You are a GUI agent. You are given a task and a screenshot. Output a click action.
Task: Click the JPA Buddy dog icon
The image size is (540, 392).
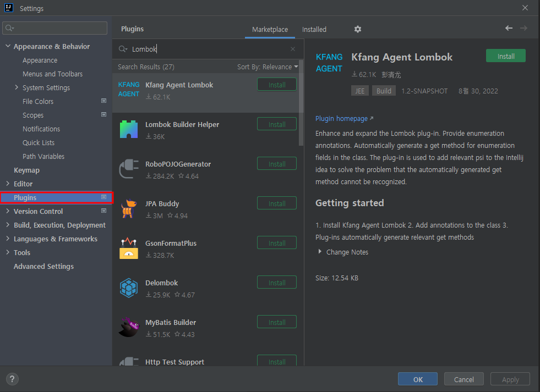(129, 208)
